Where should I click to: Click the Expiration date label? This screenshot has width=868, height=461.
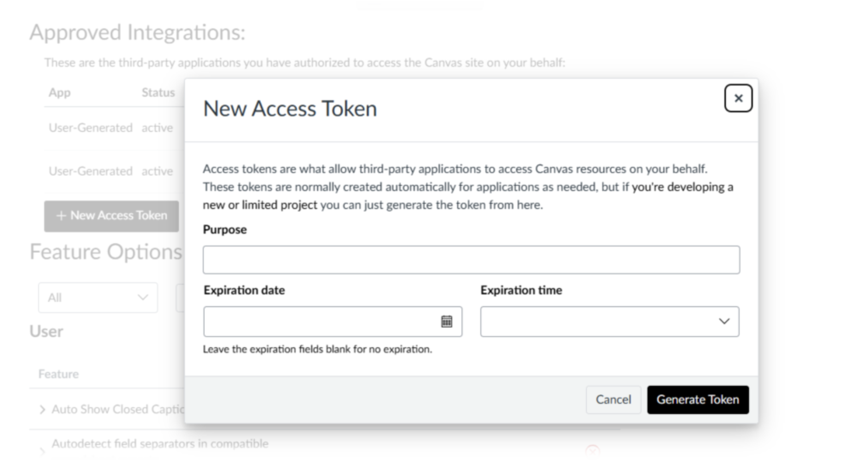click(244, 290)
